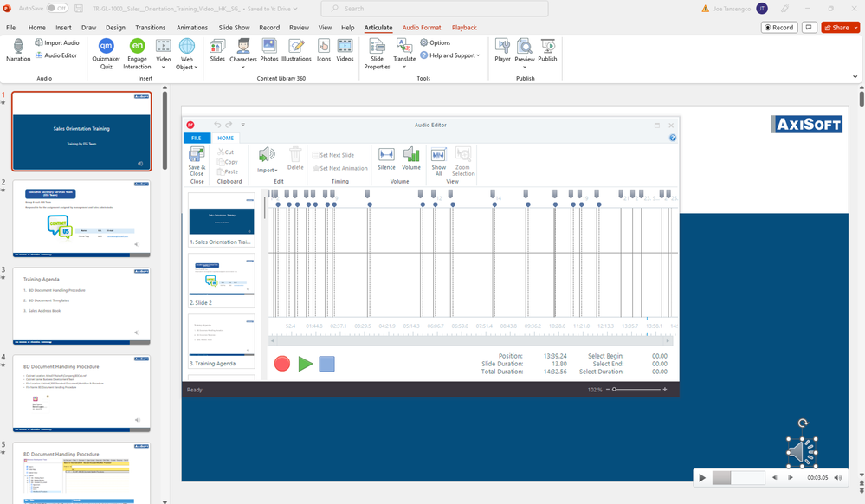Image resolution: width=865 pixels, height=504 pixels.
Task: Switch to the Audio Format tab
Action: pyautogui.click(x=422, y=28)
